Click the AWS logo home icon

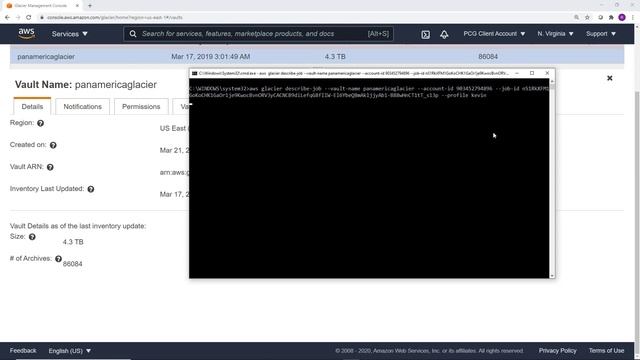tap(27, 34)
